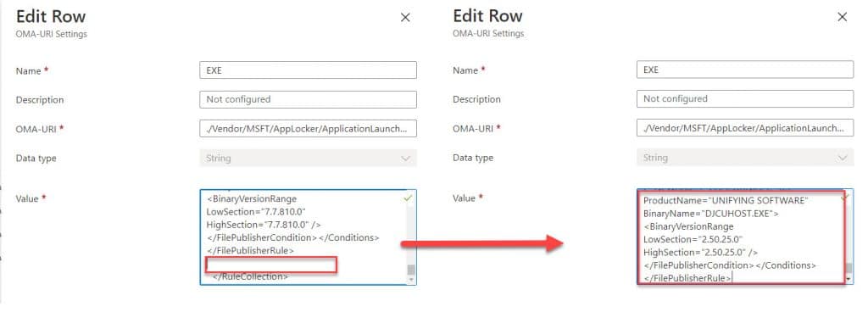Viewport: 868px width, 312px height.
Task: Click the left Value box scrollbar thumb
Action: 411,270
